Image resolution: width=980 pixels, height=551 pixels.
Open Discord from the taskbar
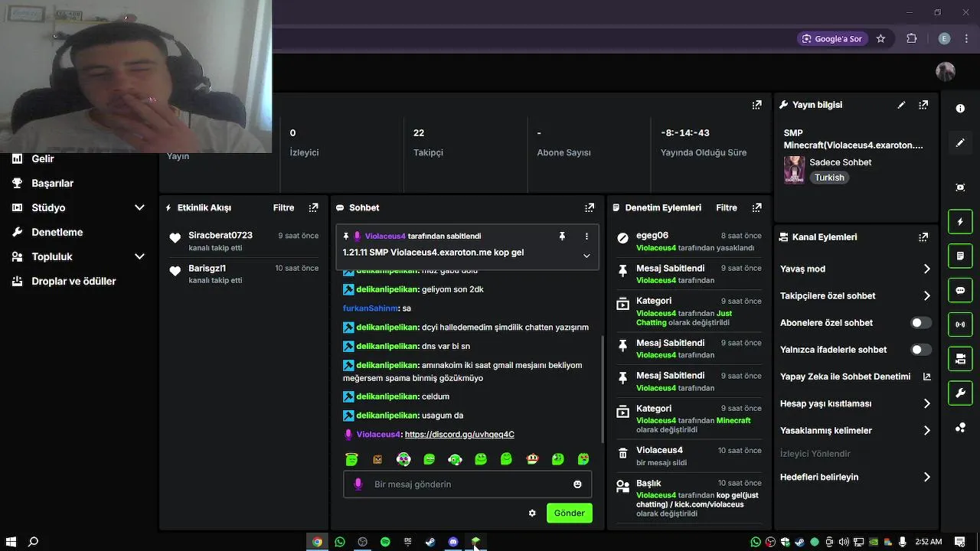[453, 542]
